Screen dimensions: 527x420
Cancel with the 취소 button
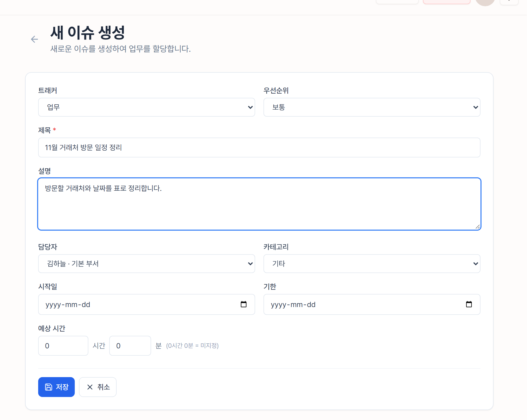[x=98, y=387]
